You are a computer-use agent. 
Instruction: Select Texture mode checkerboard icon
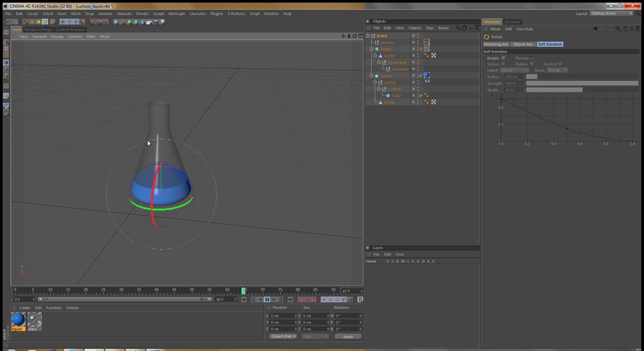pos(6,49)
